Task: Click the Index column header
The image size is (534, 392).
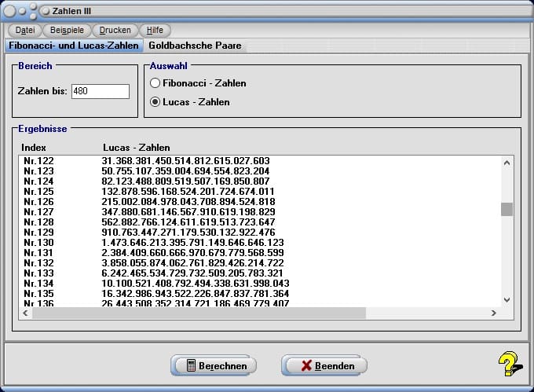Action: coord(33,148)
